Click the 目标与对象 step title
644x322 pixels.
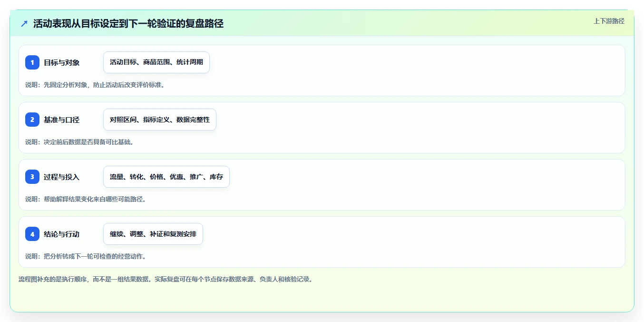61,62
